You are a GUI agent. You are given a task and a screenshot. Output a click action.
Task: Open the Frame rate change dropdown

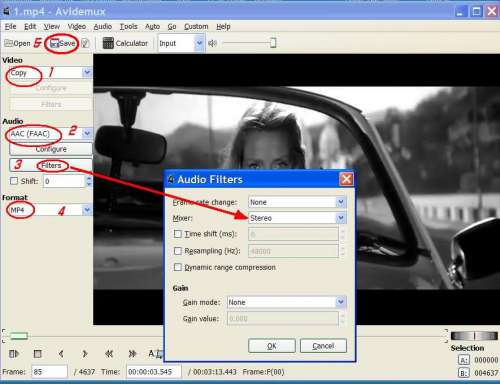[x=341, y=202]
